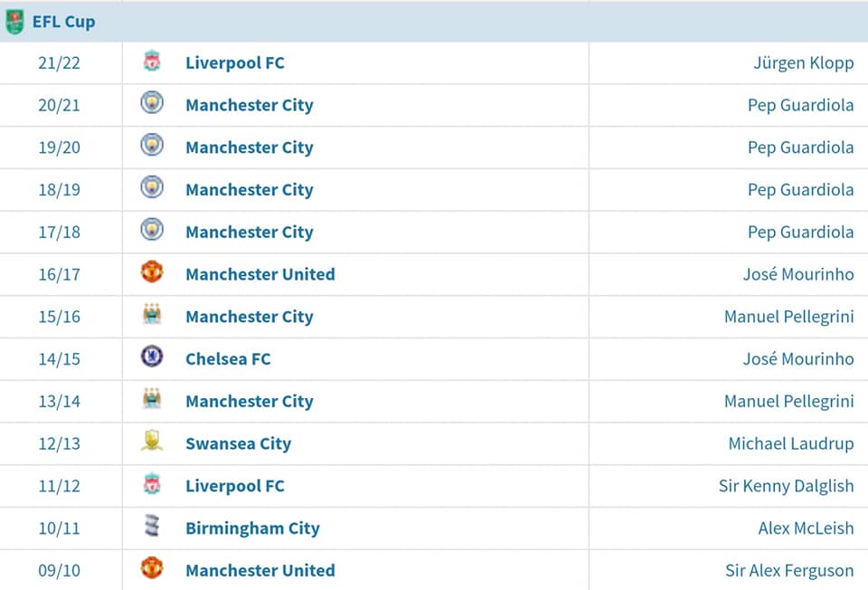Click Birmingham City crest in 10/11 row
The image size is (868, 590).
coord(152,527)
